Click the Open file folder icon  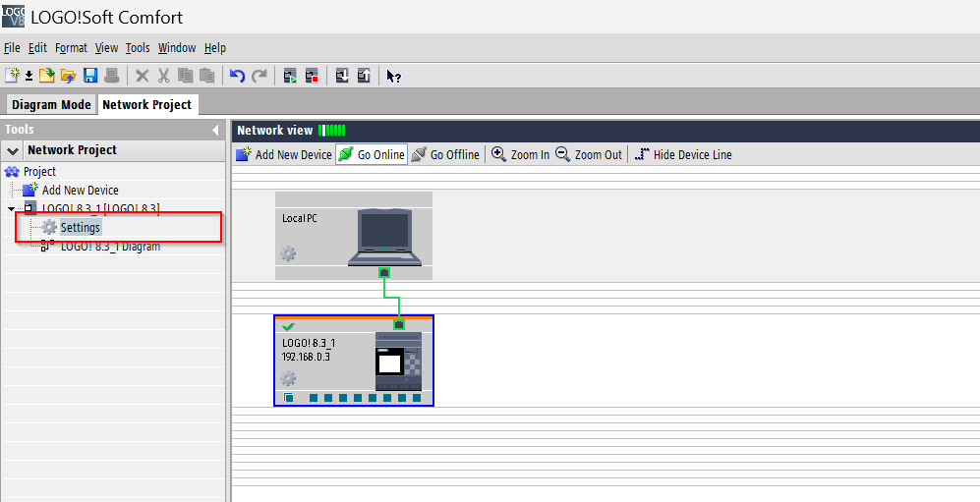tap(47, 76)
